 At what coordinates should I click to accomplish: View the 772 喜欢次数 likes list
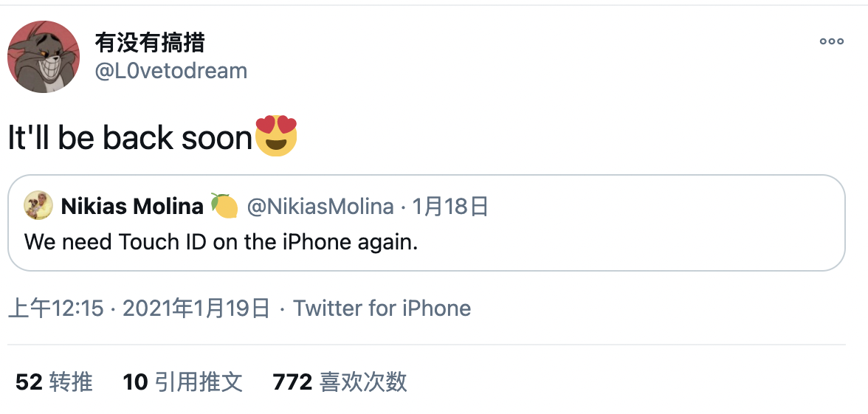pyautogui.click(x=340, y=382)
